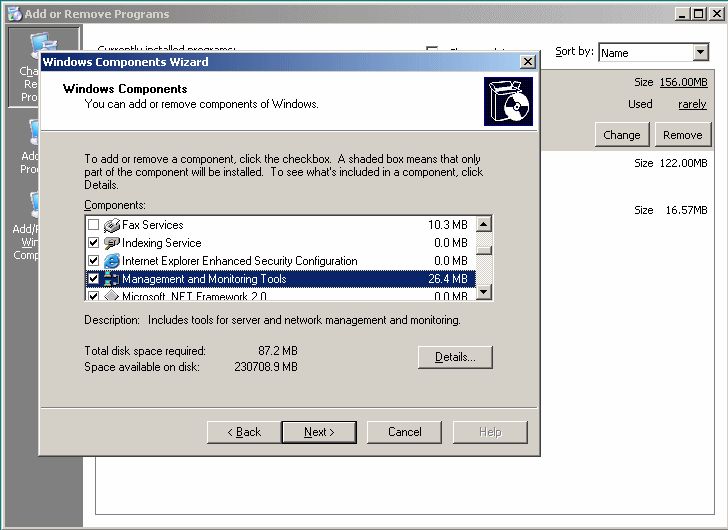The image size is (728, 530).
Task: Click the Management and Monitoring Tools icon
Action: click(111, 279)
